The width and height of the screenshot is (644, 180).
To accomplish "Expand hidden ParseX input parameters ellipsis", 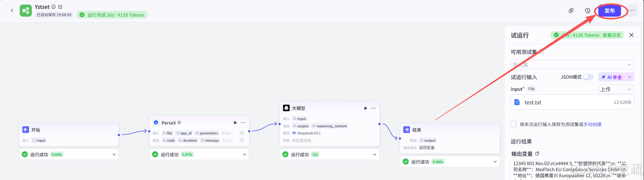I will [x=242, y=133].
